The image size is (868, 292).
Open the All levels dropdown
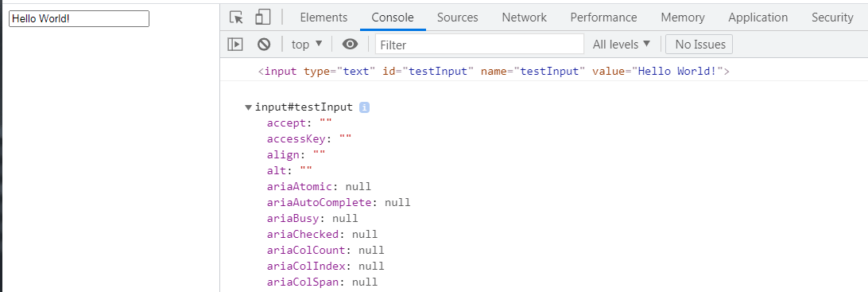click(x=621, y=45)
